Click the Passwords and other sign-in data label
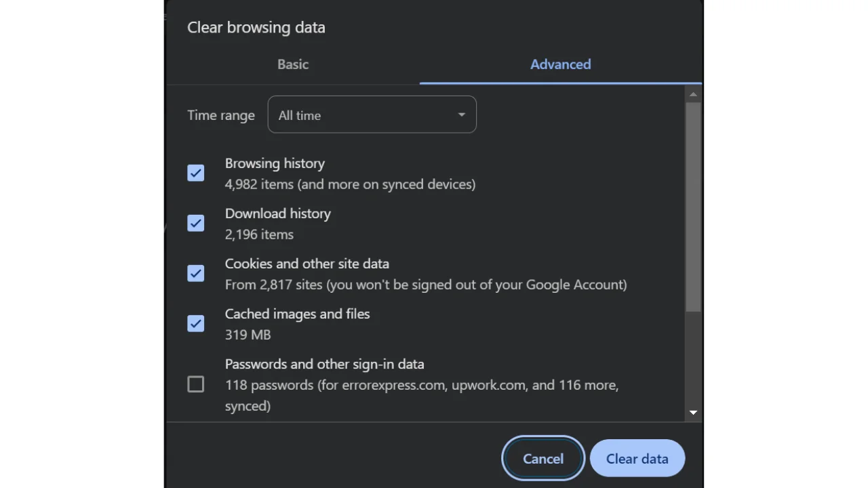The image size is (868, 488). tap(324, 364)
